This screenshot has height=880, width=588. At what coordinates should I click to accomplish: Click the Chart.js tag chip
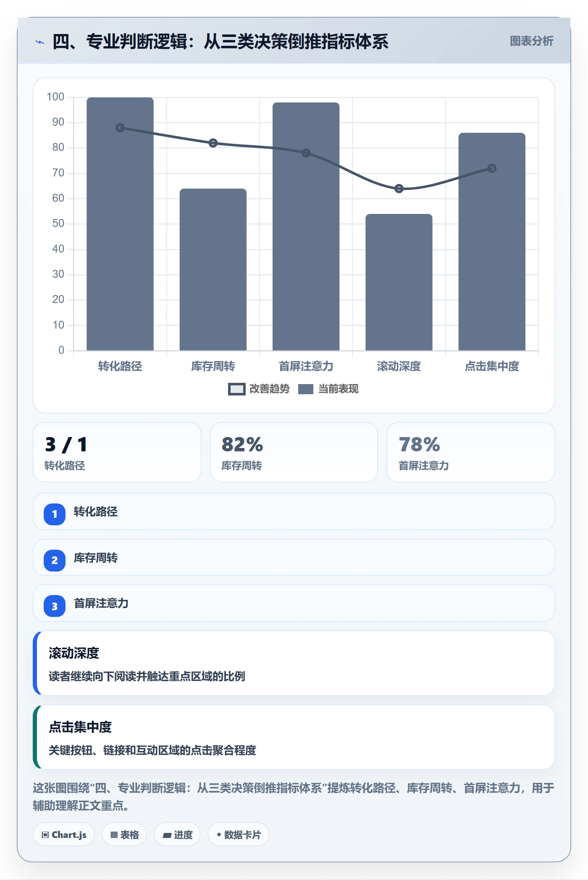(64, 835)
